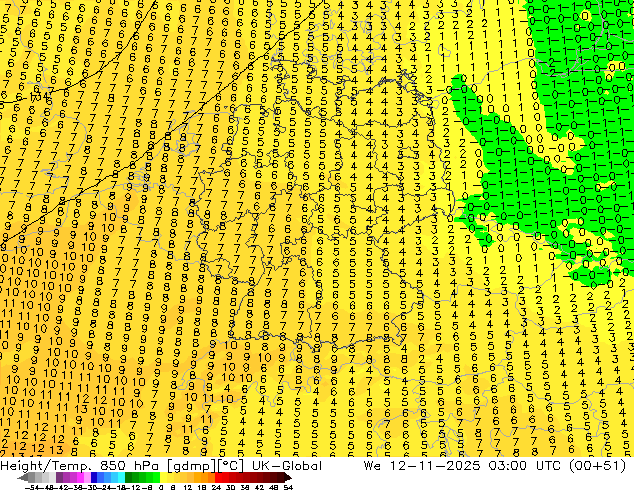Click the bright red legend swatch at 24

(x=218, y=477)
